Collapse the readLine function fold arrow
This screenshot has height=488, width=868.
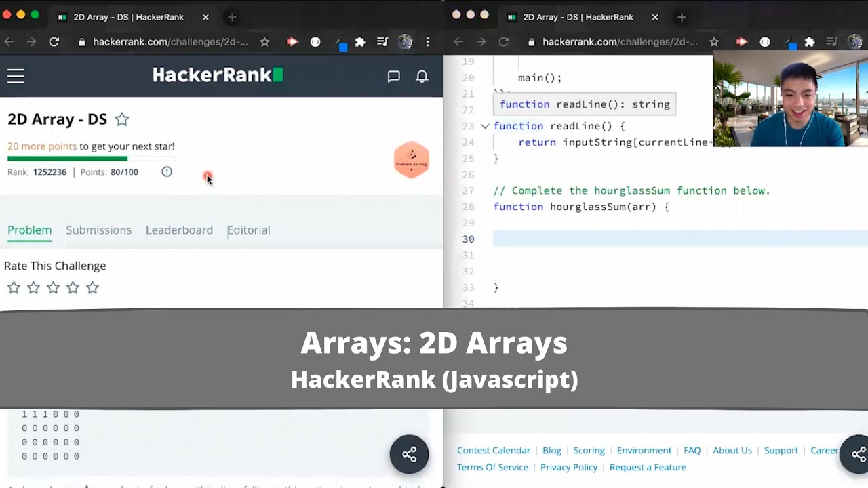485,126
